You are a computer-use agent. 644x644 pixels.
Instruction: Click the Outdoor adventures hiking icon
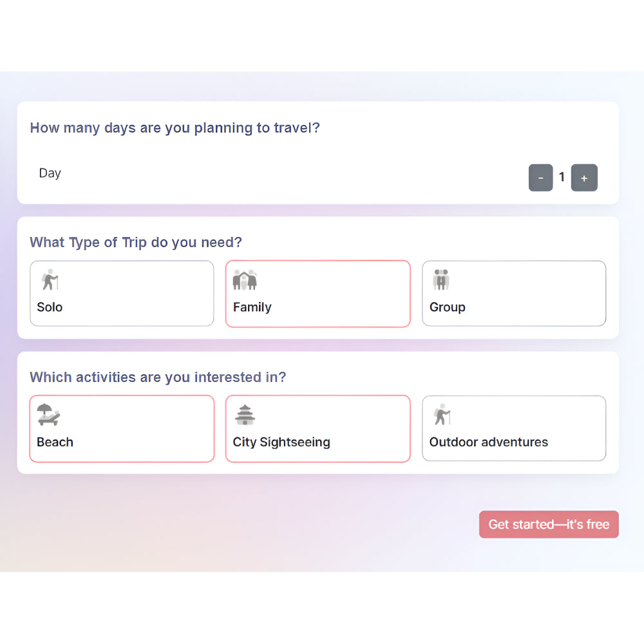(x=441, y=414)
